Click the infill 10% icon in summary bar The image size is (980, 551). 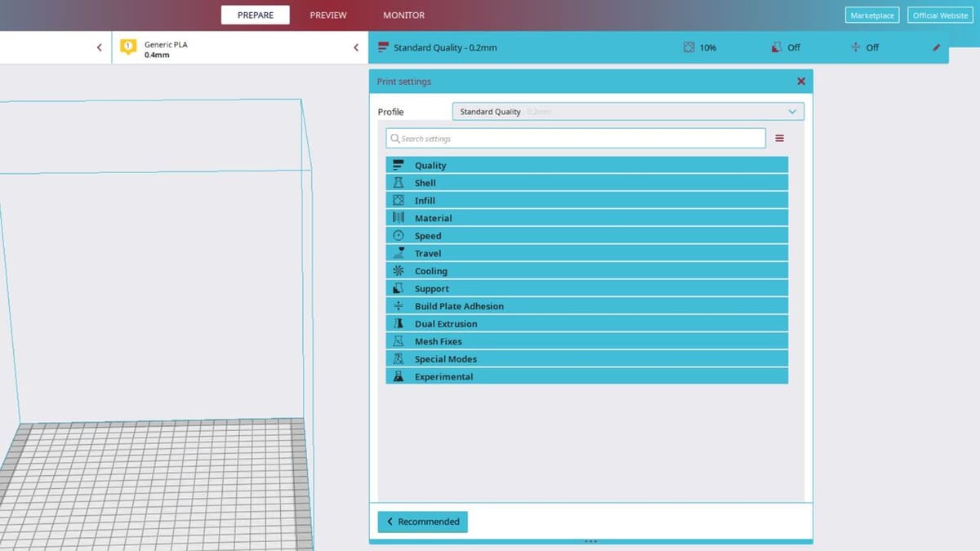(688, 47)
